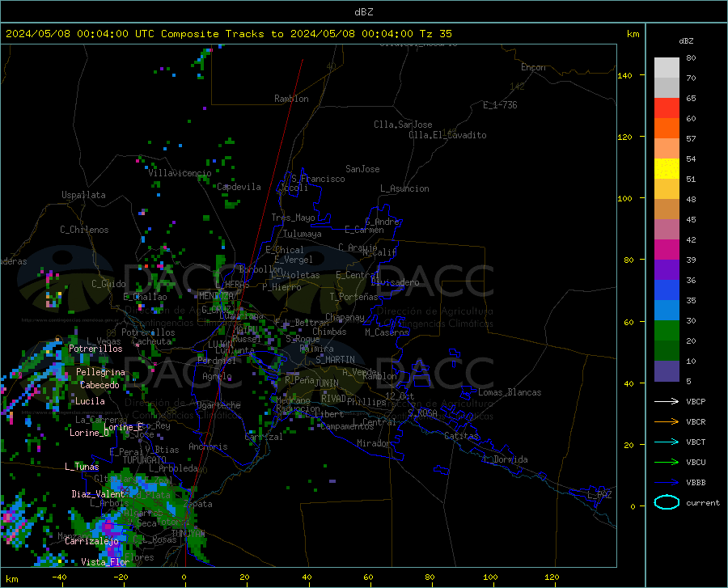Click the P_Hierro location label
The width and height of the screenshot is (728, 588).
click(281, 287)
